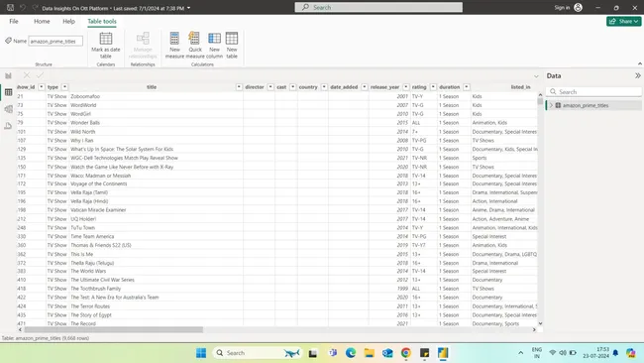Add a New column
Image resolution: width=644 pixels, height=363 pixels.
214,46
